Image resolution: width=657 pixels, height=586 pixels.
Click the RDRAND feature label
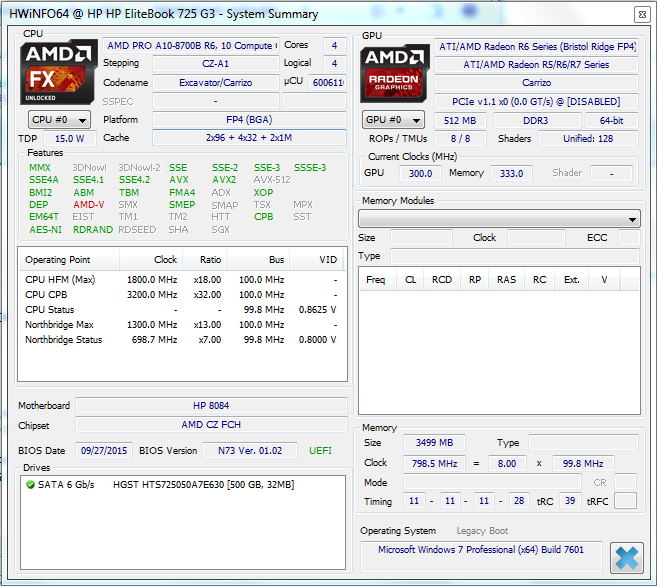point(93,230)
